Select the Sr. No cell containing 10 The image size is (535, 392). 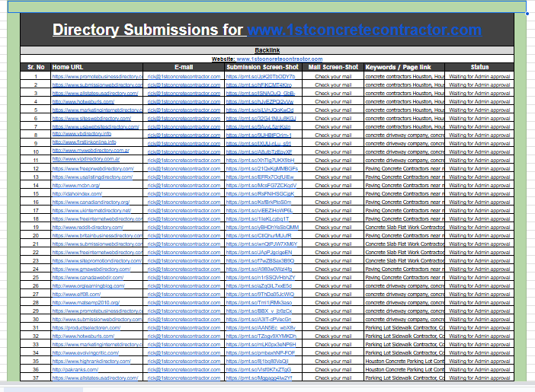point(36,151)
